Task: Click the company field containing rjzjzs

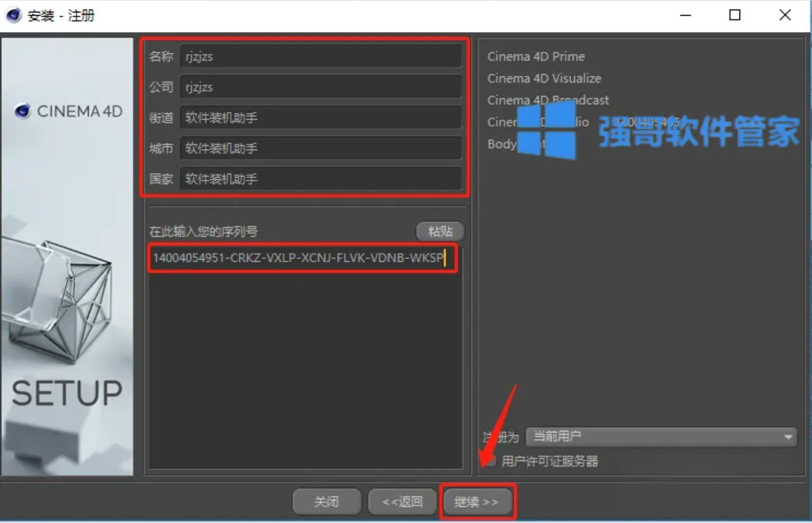Action: pos(321,87)
